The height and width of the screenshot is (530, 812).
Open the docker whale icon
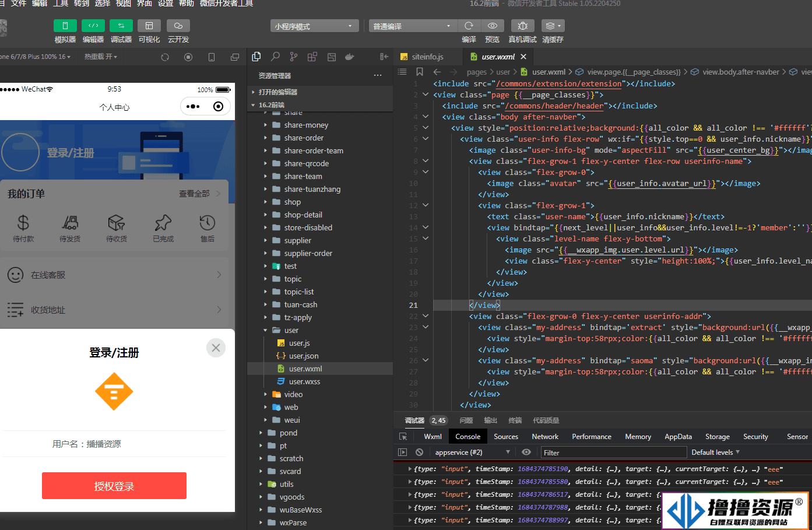coord(350,57)
